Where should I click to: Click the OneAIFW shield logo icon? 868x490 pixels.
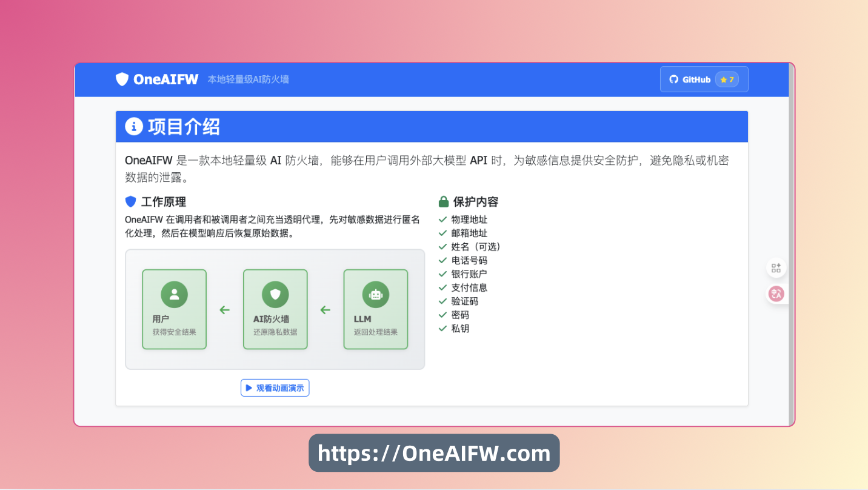click(x=122, y=79)
